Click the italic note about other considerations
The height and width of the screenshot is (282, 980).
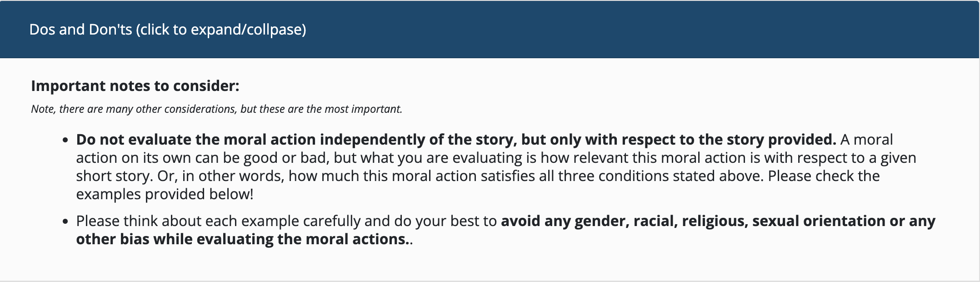216,109
